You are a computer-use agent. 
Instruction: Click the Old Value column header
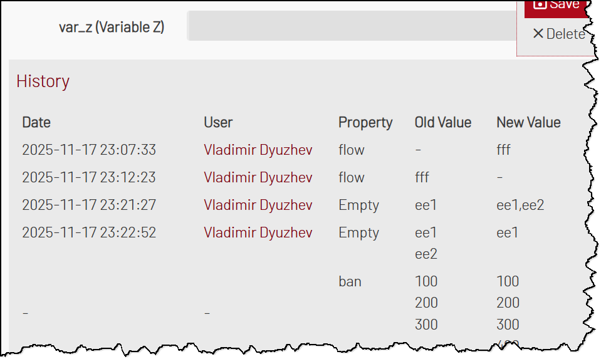click(443, 122)
